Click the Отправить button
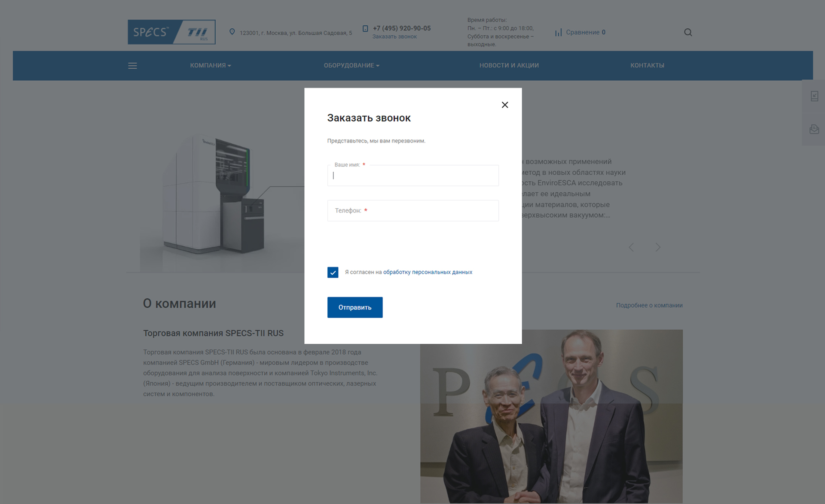This screenshot has height=504, width=825. (x=355, y=307)
